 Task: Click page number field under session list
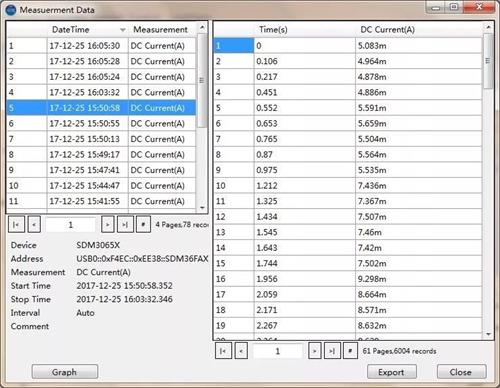point(71,225)
